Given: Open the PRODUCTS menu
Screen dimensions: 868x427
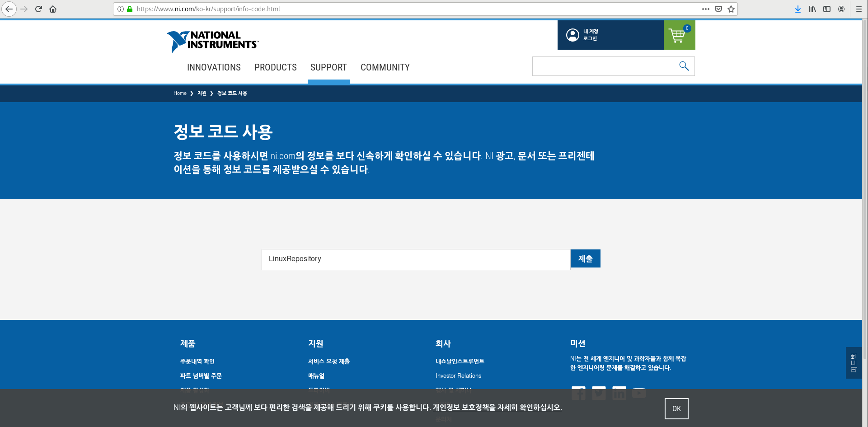Looking at the screenshot, I should (x=276, y=67).
